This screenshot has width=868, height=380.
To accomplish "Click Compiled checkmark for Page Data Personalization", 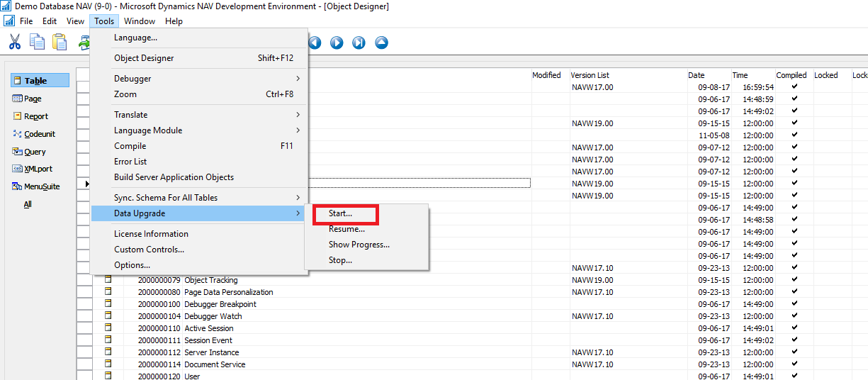I will (794, 291).
